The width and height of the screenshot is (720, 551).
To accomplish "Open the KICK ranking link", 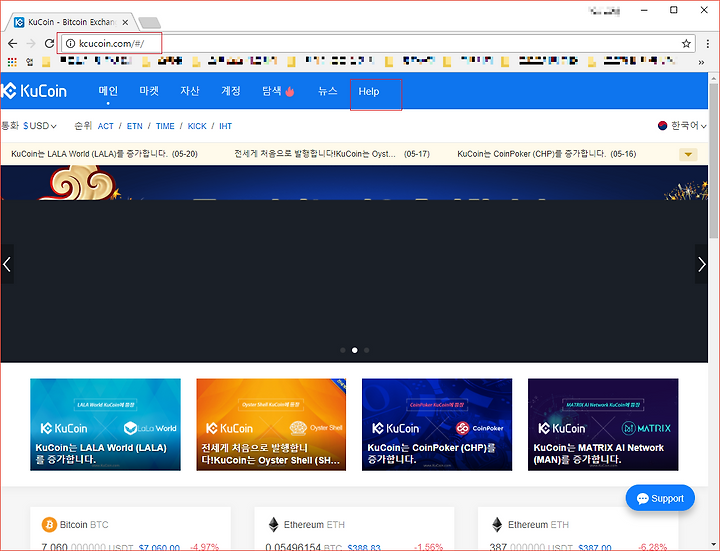I will tap(197, 126).
